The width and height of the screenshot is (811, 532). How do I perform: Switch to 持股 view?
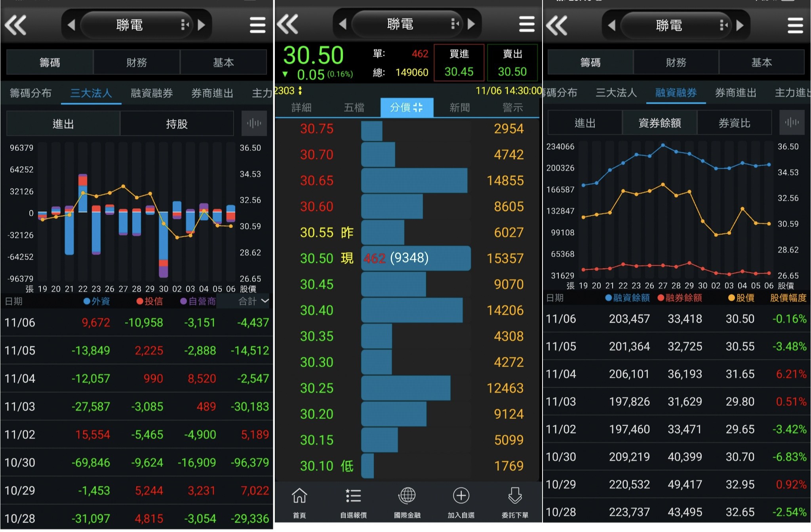[x=177, y=124]
